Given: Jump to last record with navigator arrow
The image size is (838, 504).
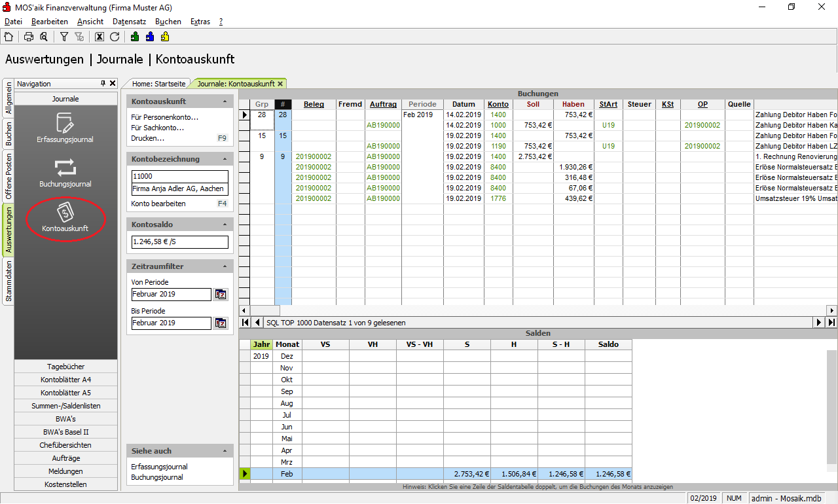Looking at the screenshot, I should coord(831,323).
